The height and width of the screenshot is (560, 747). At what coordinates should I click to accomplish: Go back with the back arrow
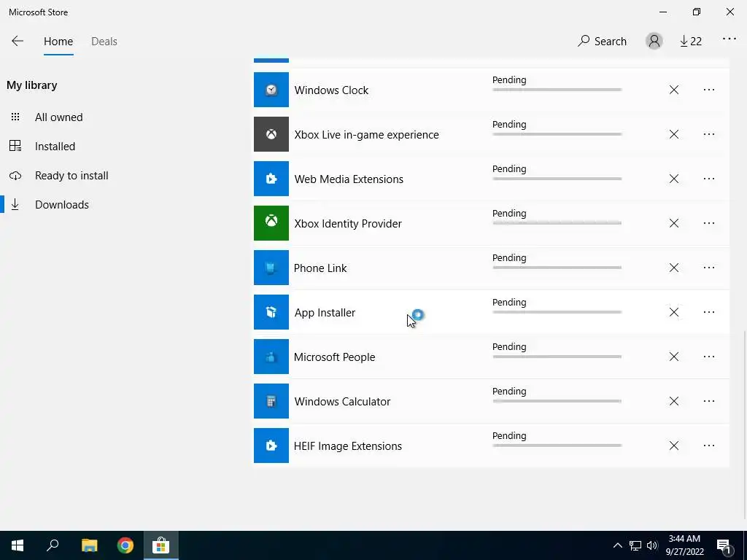click(x=18, y=41)
